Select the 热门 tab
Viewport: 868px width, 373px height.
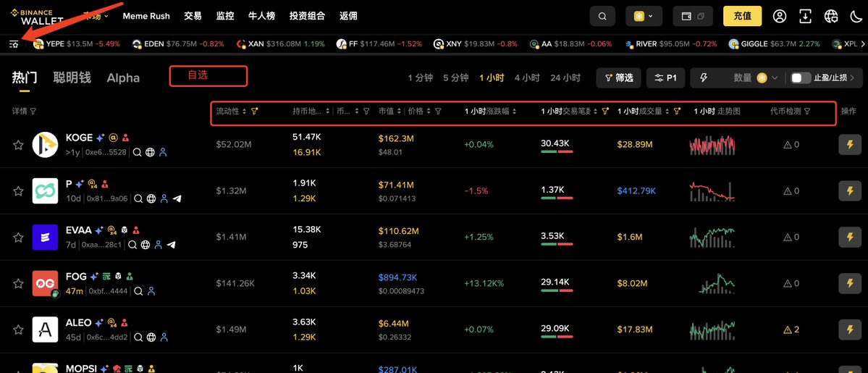point(25,77)
